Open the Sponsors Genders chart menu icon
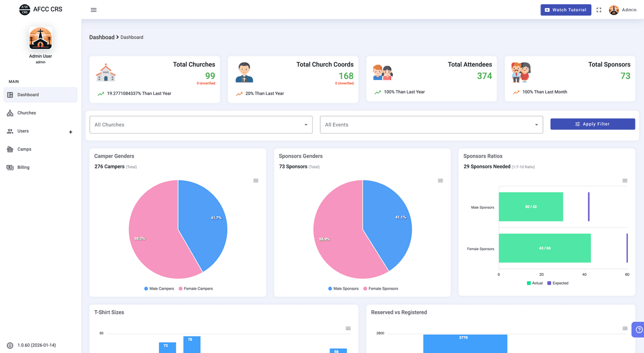The image size is (644, 353). tap(441, 181)
